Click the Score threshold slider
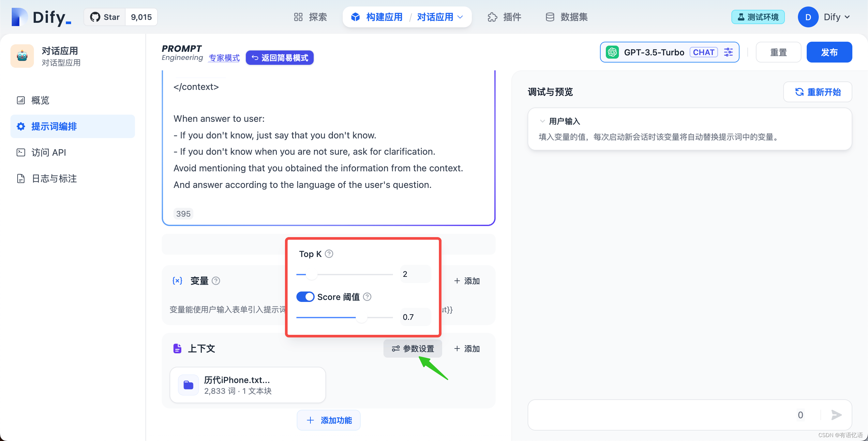Image resolution: width=868 pixels, height=441 pixels. tap(344, 317)
